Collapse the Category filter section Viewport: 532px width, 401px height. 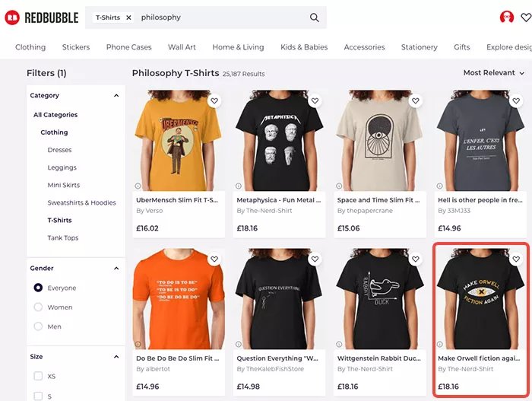[116, 95]
